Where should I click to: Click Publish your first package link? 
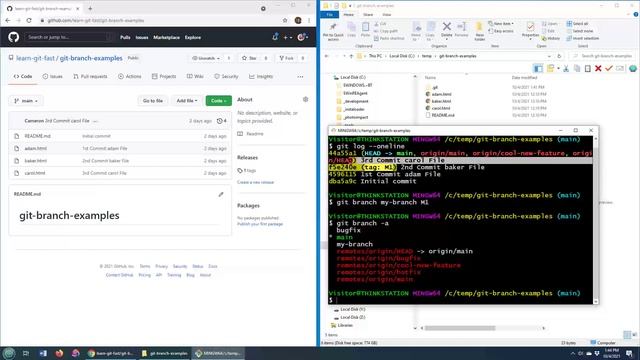point(260,224)
